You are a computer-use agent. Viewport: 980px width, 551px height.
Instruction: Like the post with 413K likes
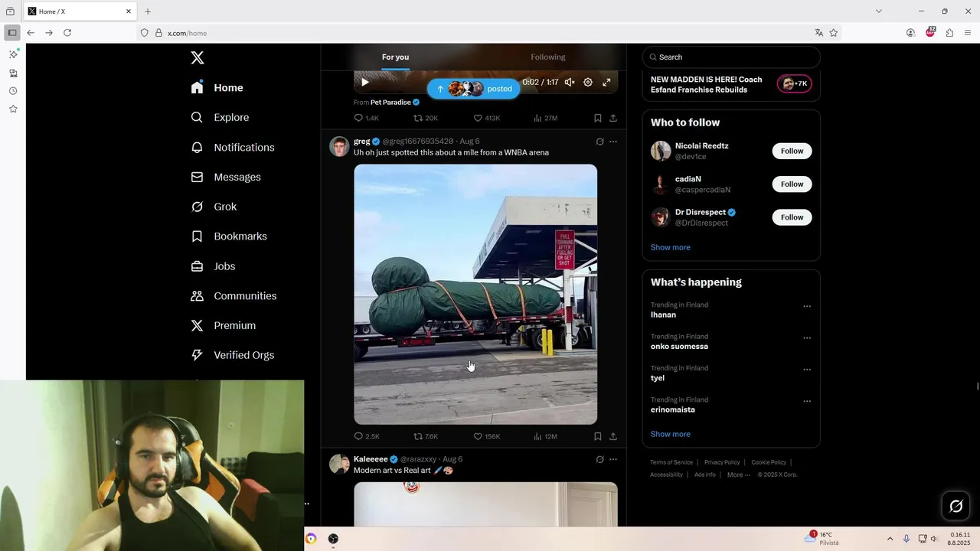pyautogui.click(x=486, y=119)
